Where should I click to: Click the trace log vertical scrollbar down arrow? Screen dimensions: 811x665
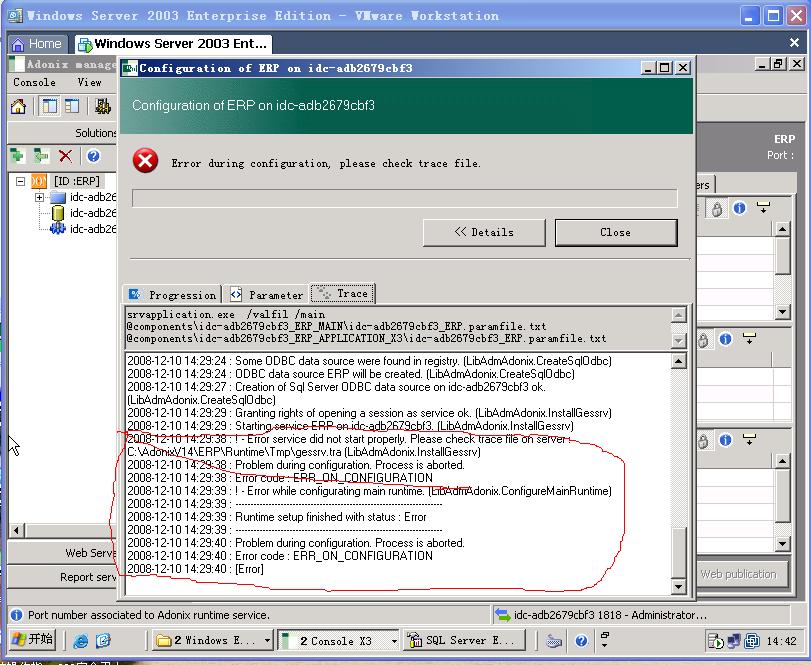coord(679,586)
